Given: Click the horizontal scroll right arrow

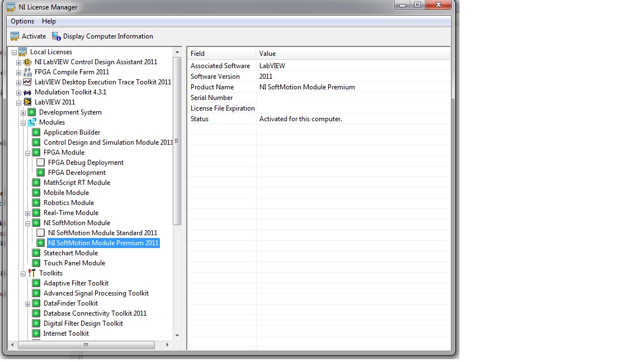Looking at the screenshot, I should (x=167, y=345).
